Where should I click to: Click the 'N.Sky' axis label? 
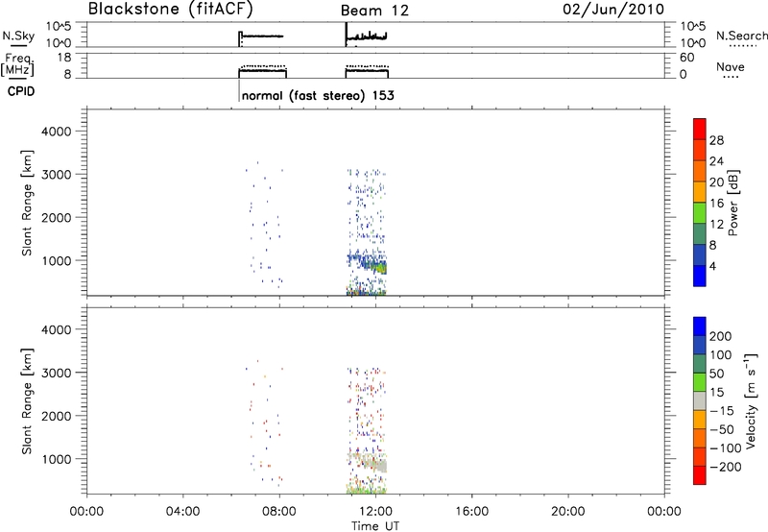pos(18,36)
